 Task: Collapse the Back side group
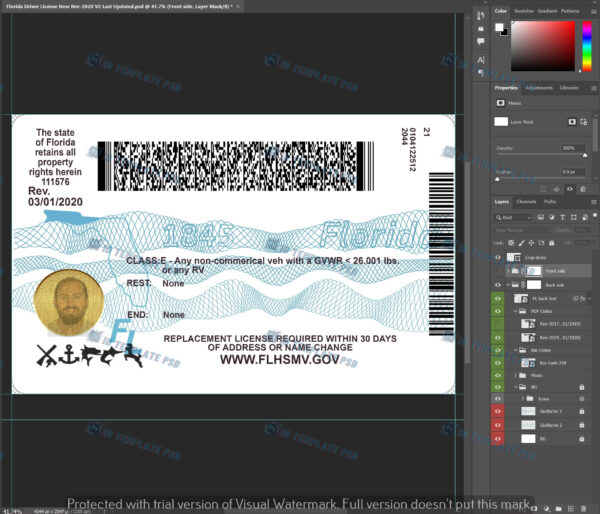click(508, 285)
